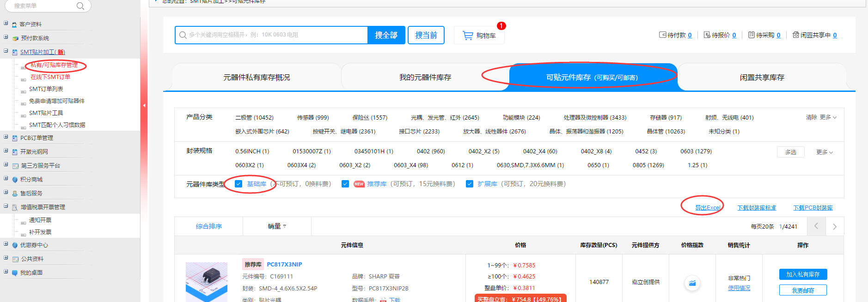Go to next page of results
The width and height of the screenshot is (868, 302).
(x=834, y=226)
